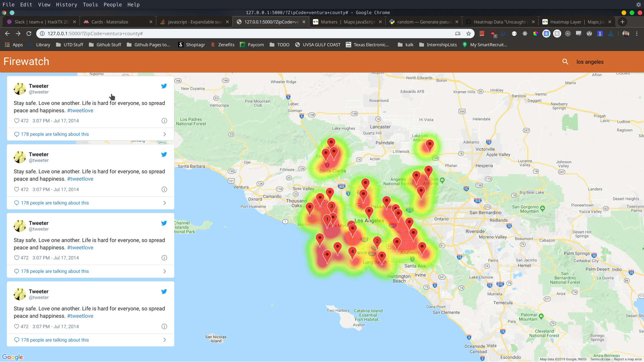Click the info icon on second tweet
The width and height of the screenshot is (644, 362).
click(164, 189)
